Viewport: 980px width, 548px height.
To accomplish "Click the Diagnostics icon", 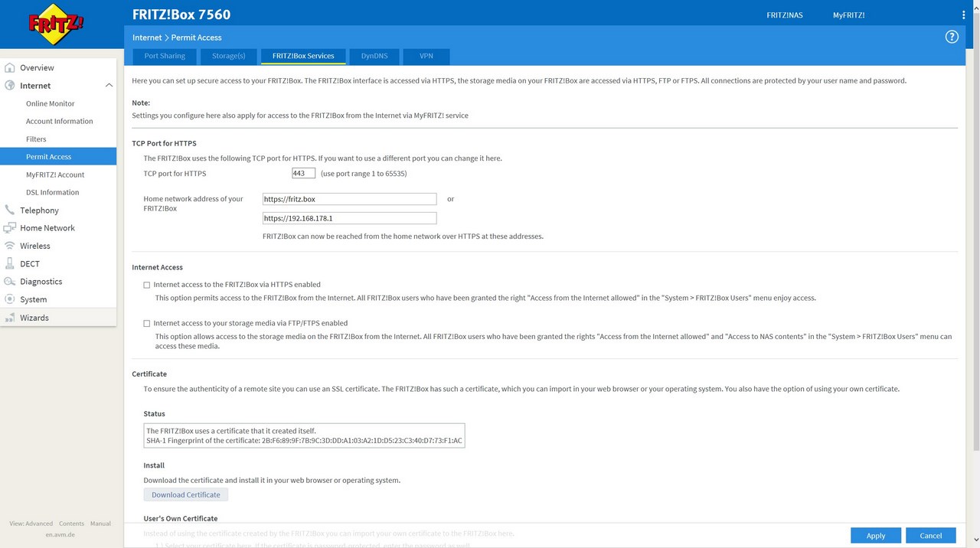I will pyautogui.click(x=10, y=282).
